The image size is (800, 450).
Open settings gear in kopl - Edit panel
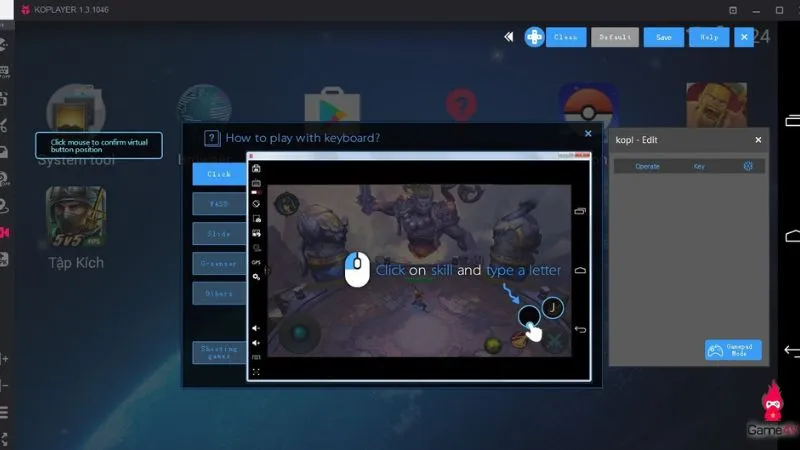(748, 166)
